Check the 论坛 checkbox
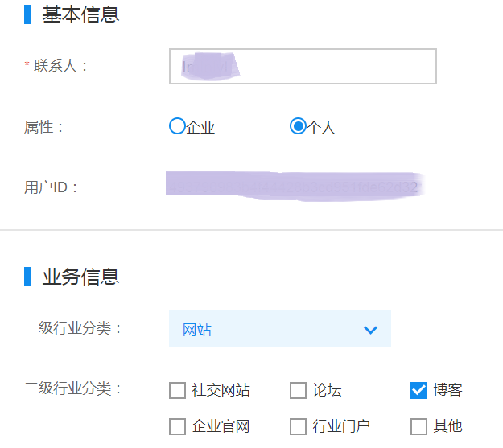 click(298, 390)
